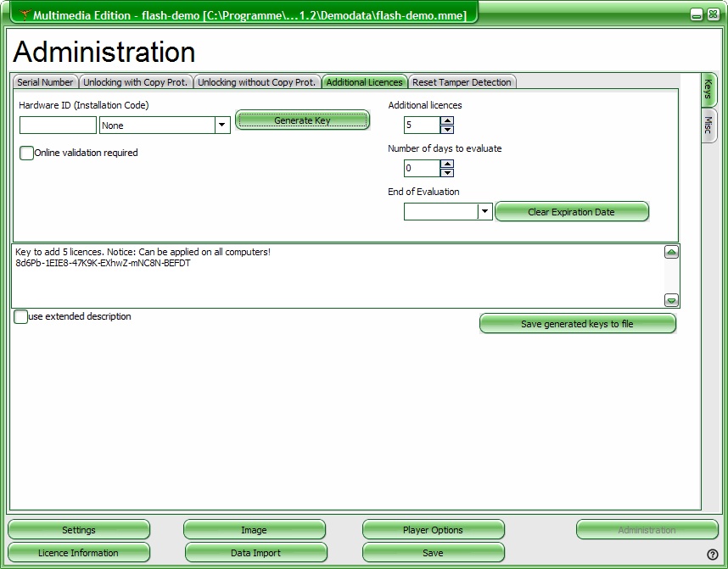Increase the Additional licences value
Screen dimensions: 728x569
[447, 120]
